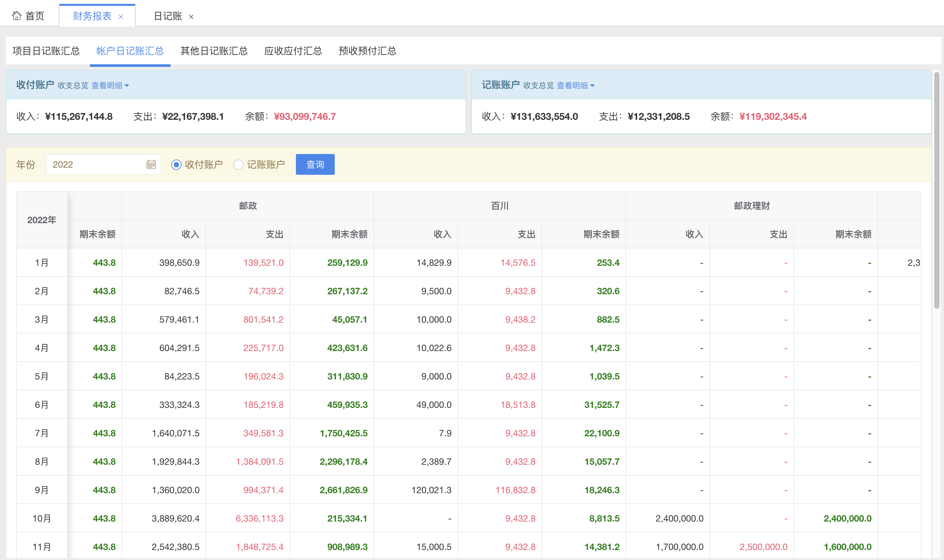944x560 pixels.
Task: Click the vertical page scrollbar
Action: [937, 190]
